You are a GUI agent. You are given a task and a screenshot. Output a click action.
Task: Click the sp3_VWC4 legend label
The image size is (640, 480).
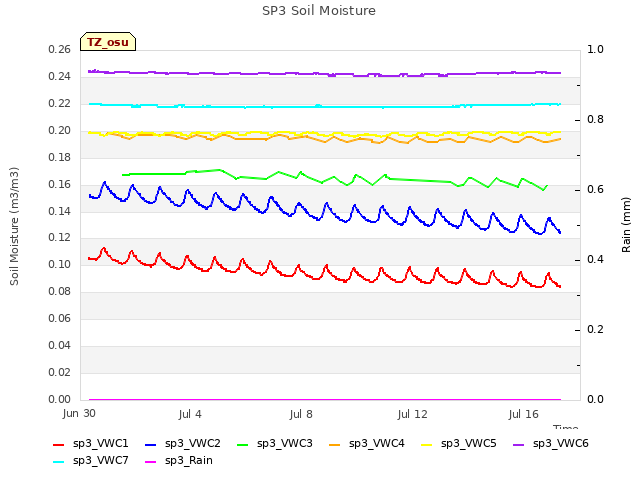[377, 443]
